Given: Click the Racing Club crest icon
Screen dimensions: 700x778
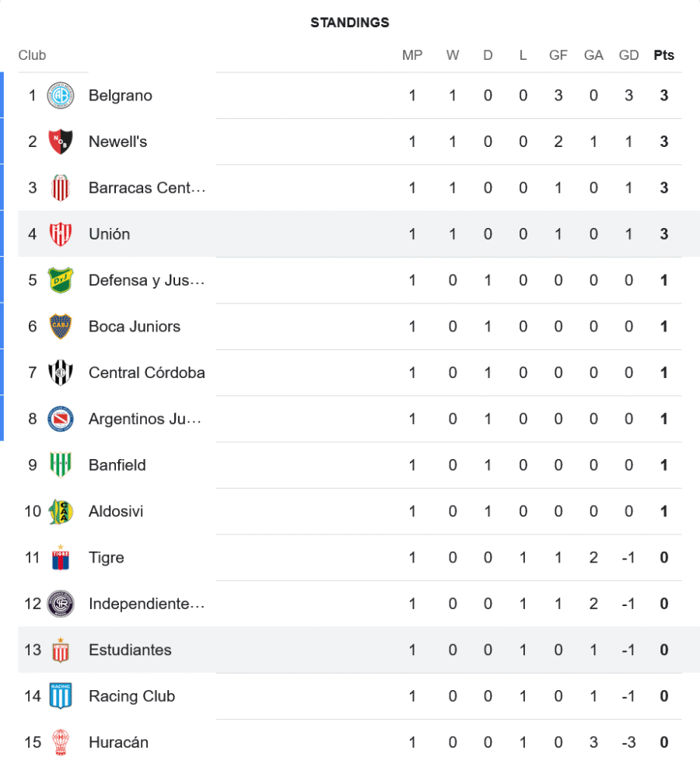Looking at the screenshot, I should tap(61, 696).
